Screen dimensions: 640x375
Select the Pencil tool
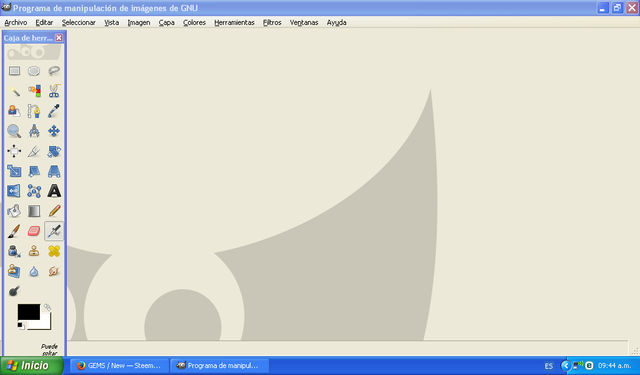click(54, 211)
